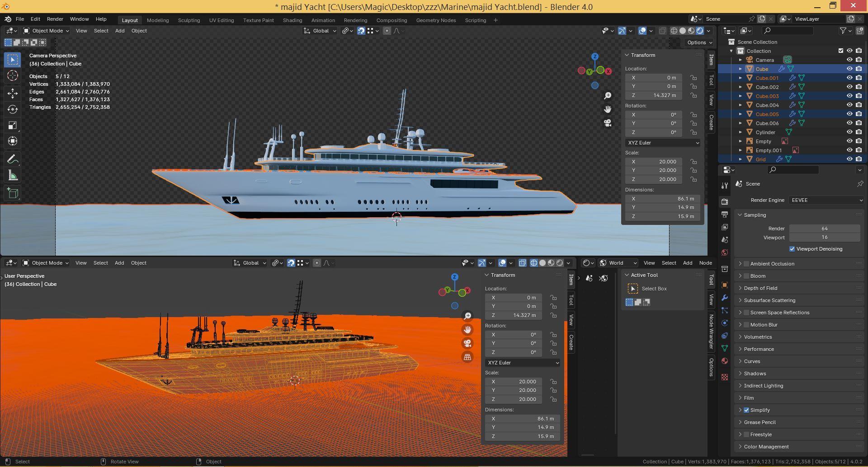Select the Cursor tool in the left toolbar
This screenshot has height=467, width=868.
click(x=13, y=76)
